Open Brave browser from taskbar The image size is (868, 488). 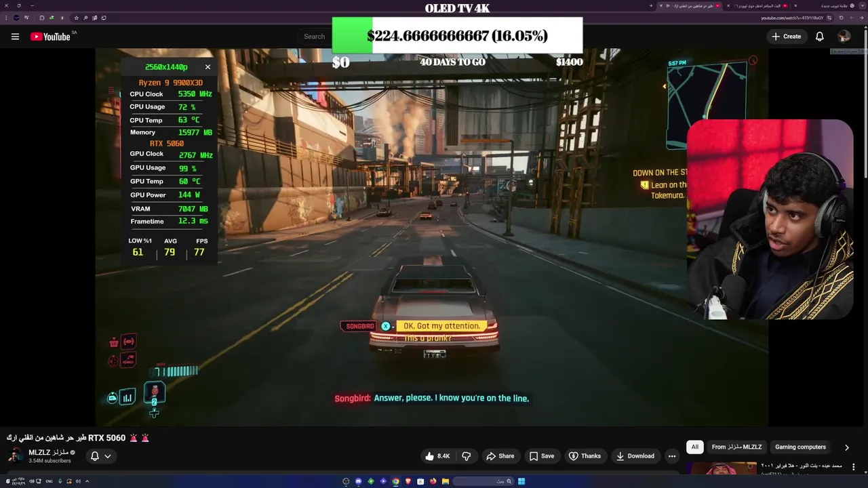click(x=408, y=481)
